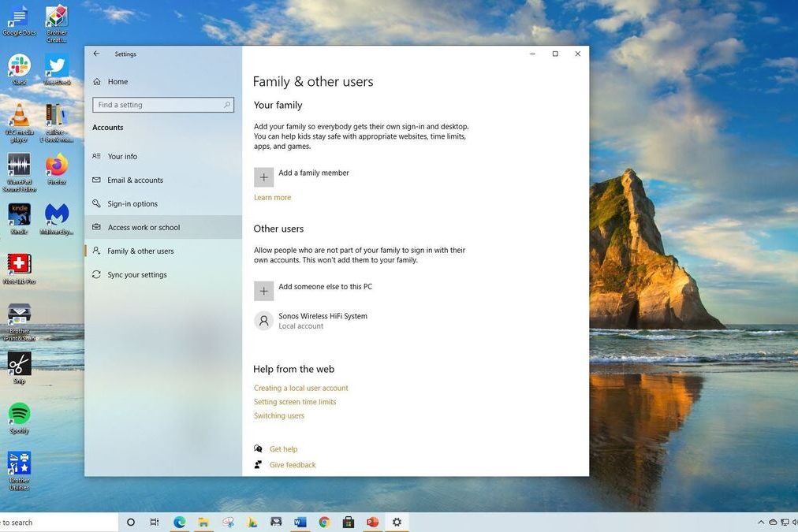The width and height of the screenshot is (798, 532).
Task: Open Access work or school page
Action: click(x=144, y=228)
